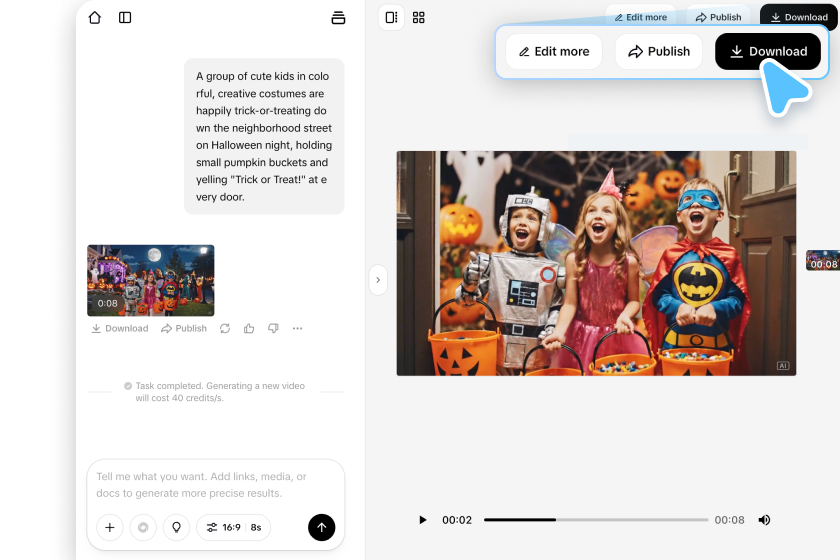Send the prompt with arrow button
This screenshot has height=560, width=840.
[x=321, y=527]
